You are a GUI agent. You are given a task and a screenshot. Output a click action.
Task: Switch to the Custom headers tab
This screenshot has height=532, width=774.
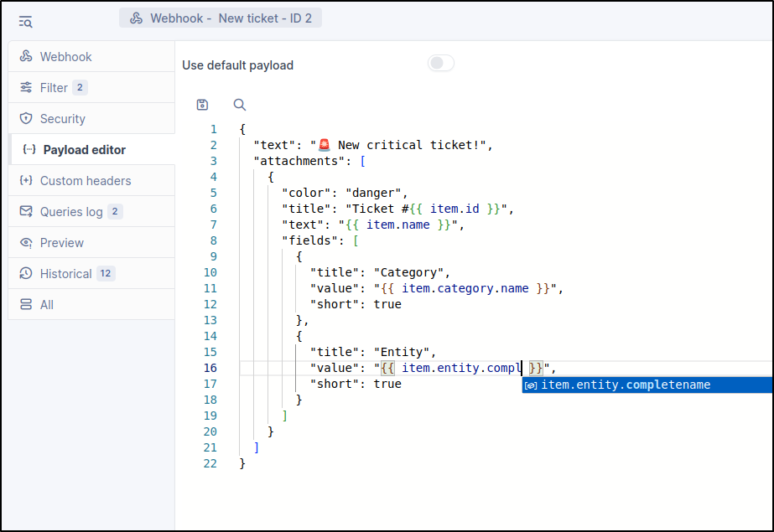[x=85, y=181]
